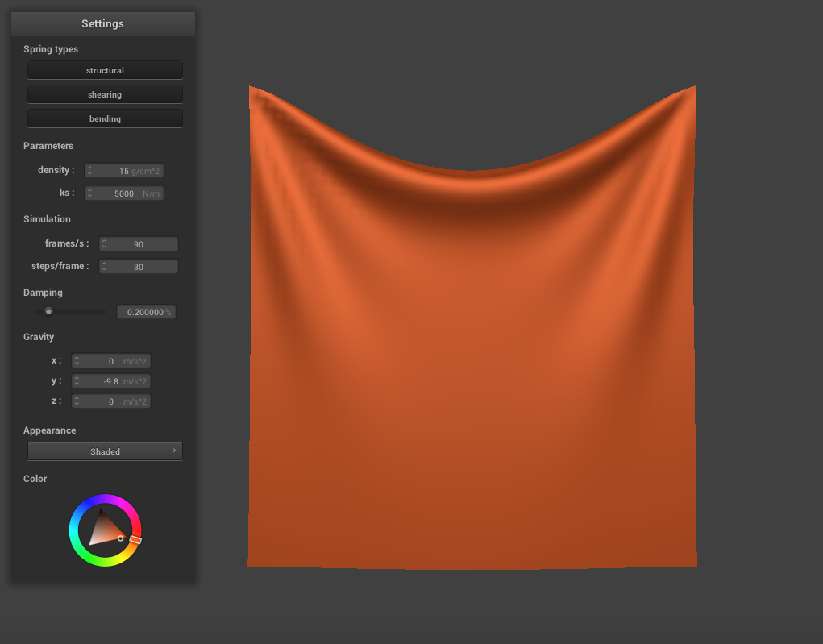Click the damping percentage value box

(146, 312)
